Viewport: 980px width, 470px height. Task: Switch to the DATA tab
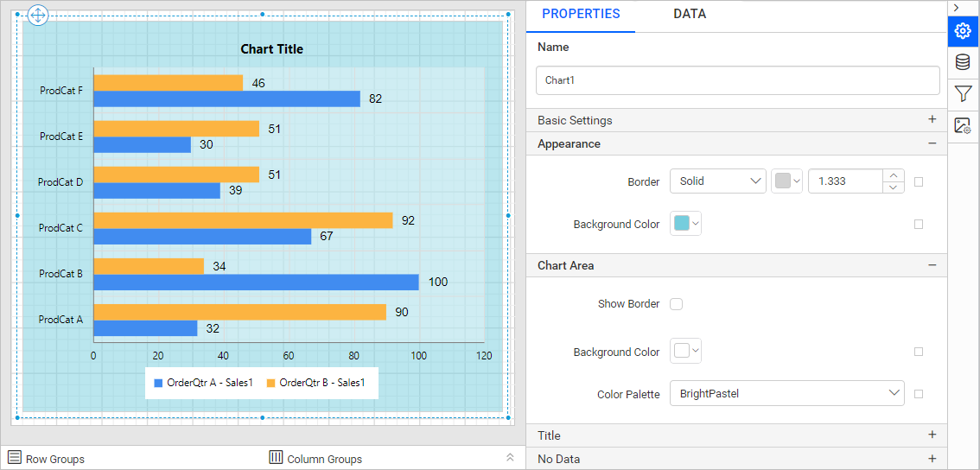[x=689, y=15]
